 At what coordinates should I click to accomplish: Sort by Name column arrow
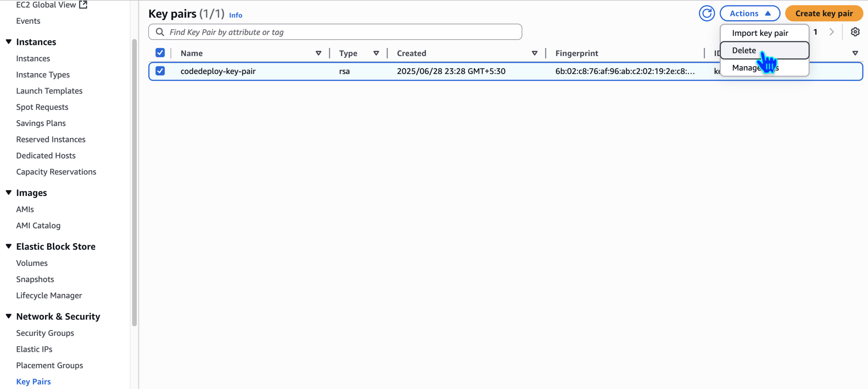[318, 53]
